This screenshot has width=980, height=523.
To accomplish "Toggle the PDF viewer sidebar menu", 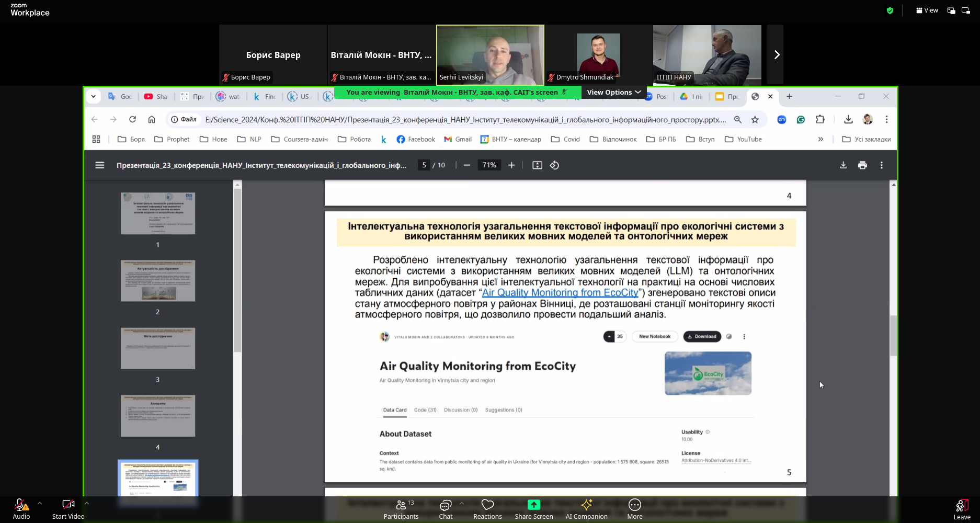I will [x=100, y=165].
